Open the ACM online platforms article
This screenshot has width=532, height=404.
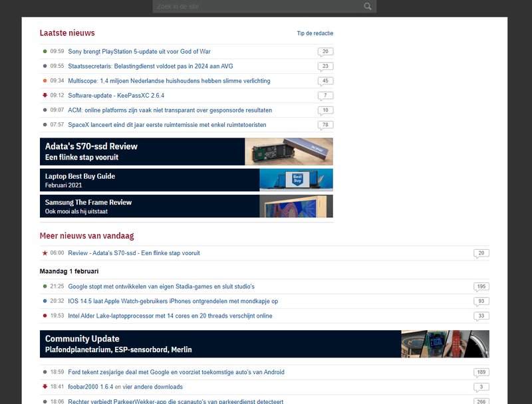pos(170,110)
